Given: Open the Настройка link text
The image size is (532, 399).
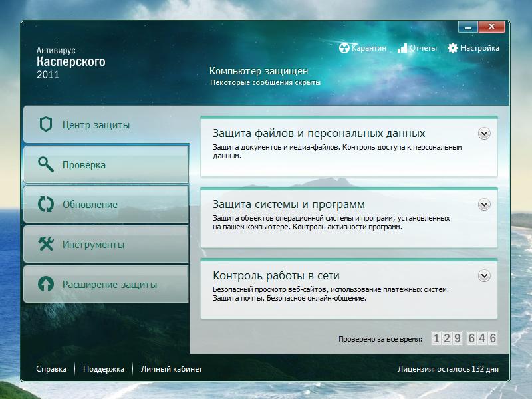Looking at the screenshot, I should (x=479, y=48).
